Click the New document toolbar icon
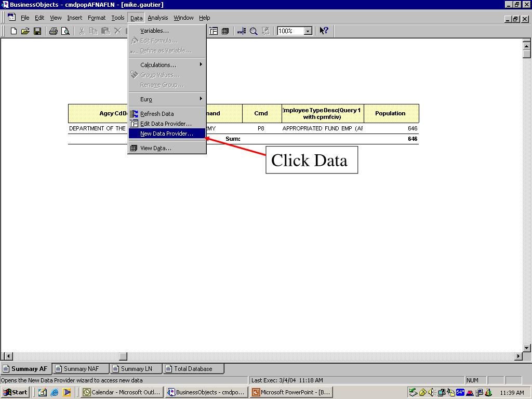 coord(14,31)
